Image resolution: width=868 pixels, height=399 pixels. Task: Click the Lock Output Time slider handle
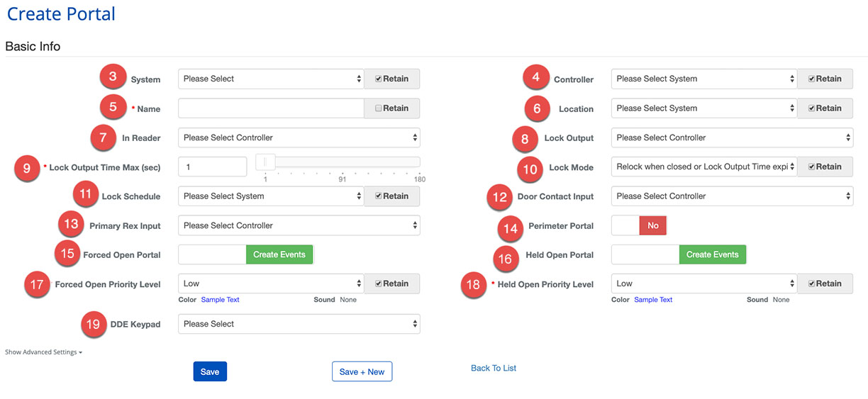(x=265, y=162)
